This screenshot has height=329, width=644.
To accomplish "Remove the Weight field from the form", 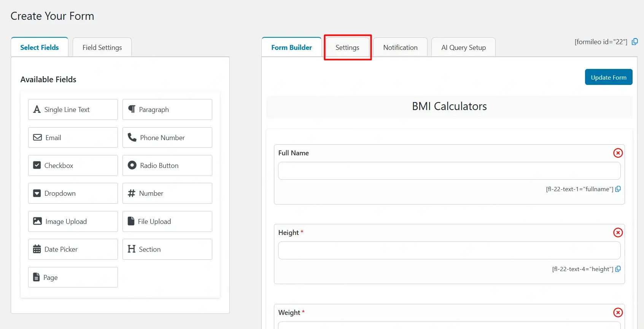I will point(618,313).
